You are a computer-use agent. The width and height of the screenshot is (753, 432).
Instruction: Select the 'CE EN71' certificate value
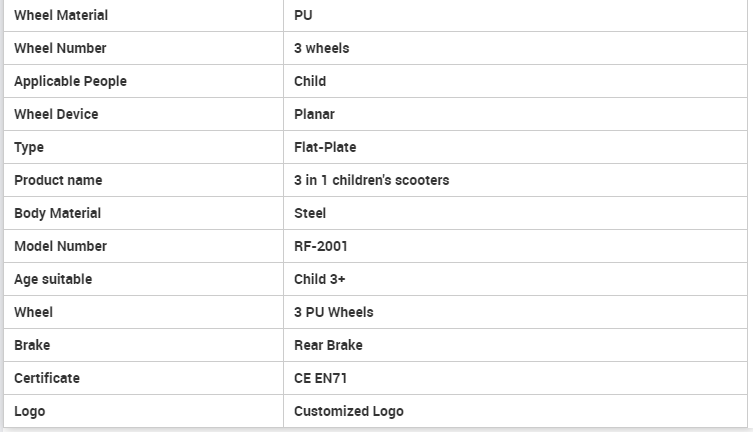coord(321,378)
